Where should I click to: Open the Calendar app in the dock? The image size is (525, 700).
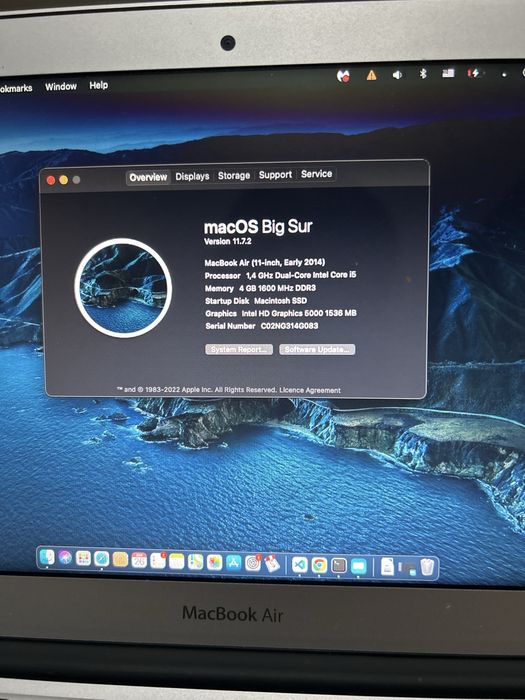click(139, 560)
